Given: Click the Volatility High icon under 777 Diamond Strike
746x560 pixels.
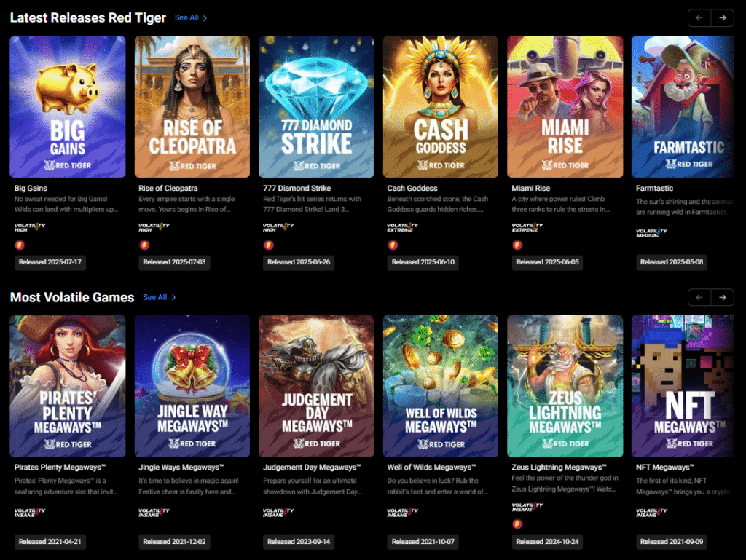Looking at the screenshot, I should tap(278, 227).
